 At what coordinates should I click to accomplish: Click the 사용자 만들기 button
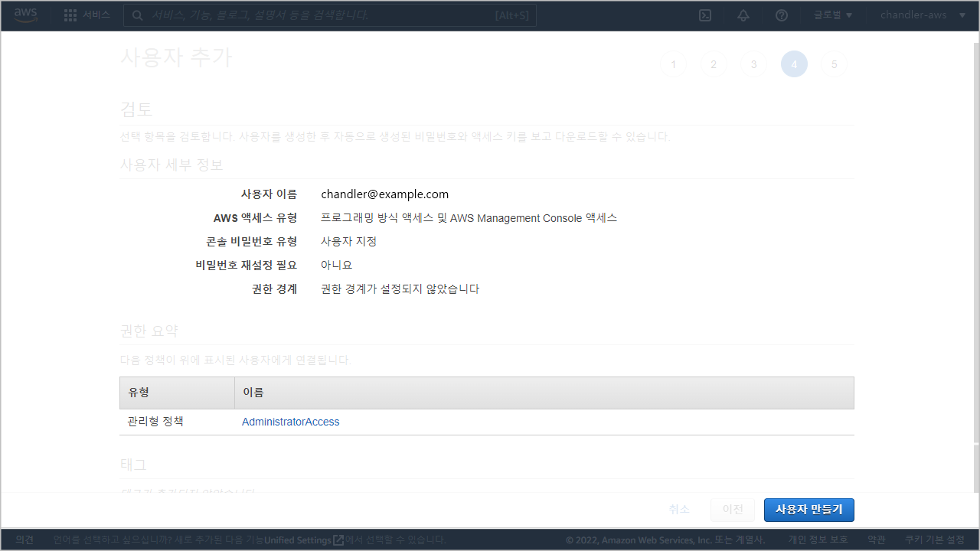tap(809, 510)
